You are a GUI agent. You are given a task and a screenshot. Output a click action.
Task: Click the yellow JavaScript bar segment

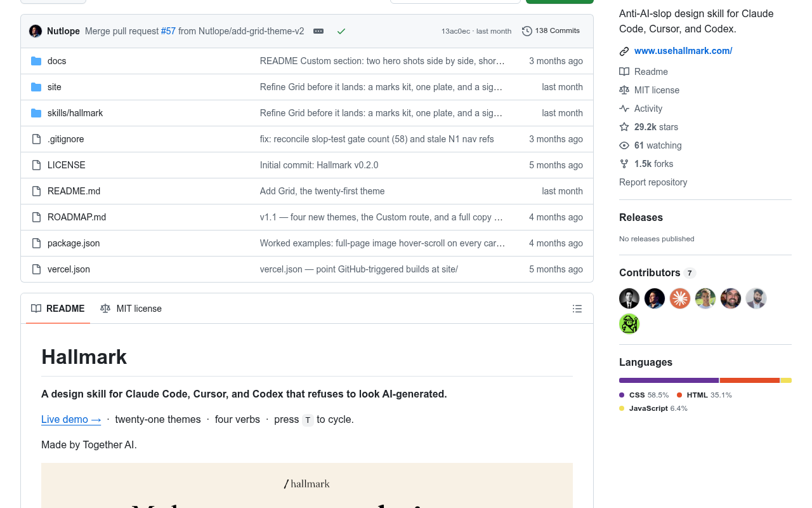click(786, 380)
